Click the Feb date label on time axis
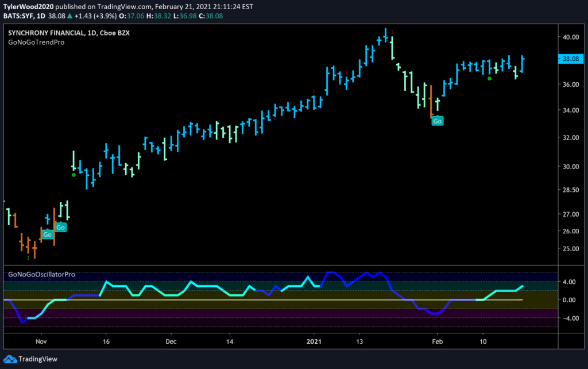Viewport: 588px width, 369px height. coord(437,341)
